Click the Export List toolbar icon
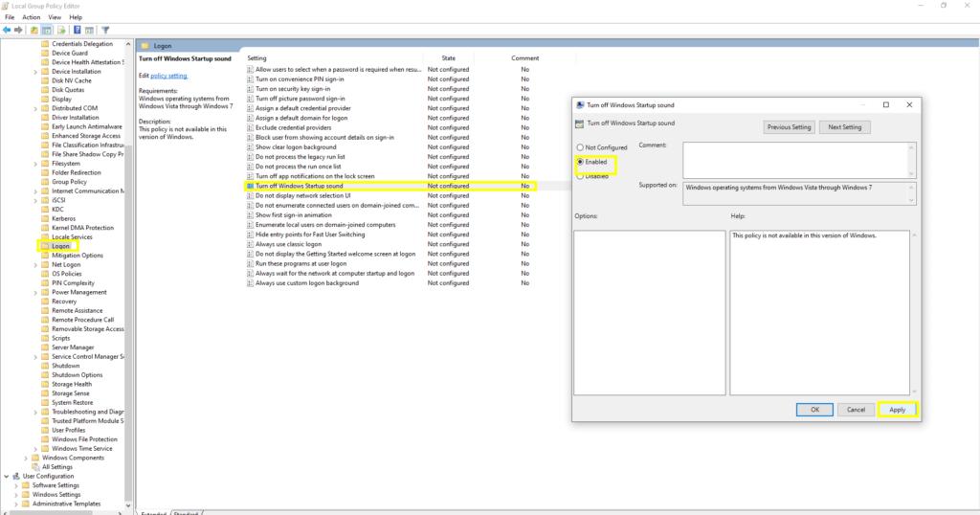 click(x=60, y=30)
